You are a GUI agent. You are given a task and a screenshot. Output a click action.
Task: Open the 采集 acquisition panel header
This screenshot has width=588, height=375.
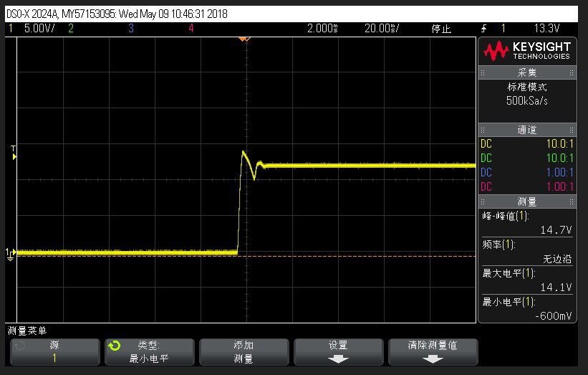point(527,72)
